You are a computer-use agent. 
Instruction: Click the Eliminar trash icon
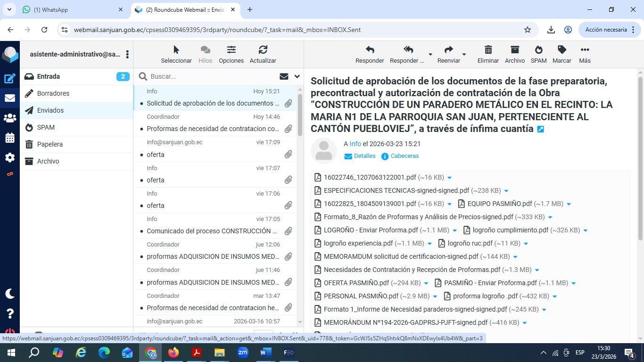tap(488, 50)
